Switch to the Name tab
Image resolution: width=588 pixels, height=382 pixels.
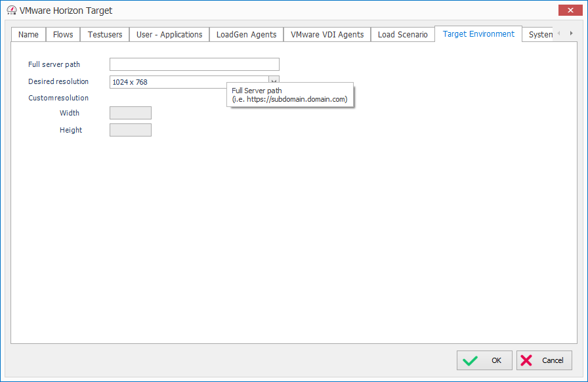28,35
